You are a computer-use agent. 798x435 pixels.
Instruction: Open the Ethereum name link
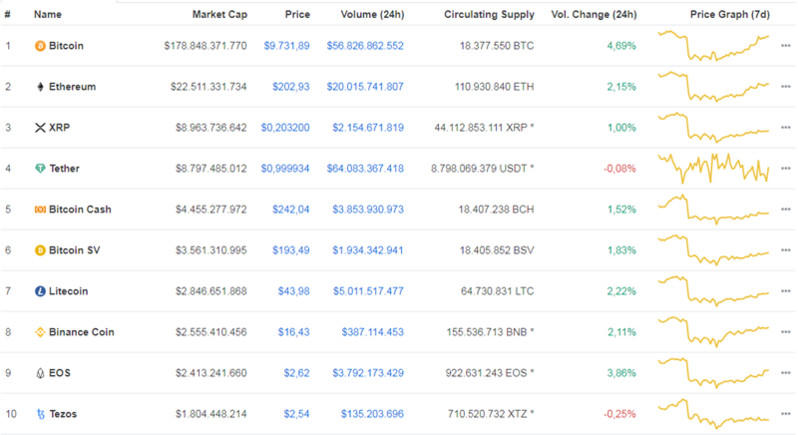click(x=72, y=87)
